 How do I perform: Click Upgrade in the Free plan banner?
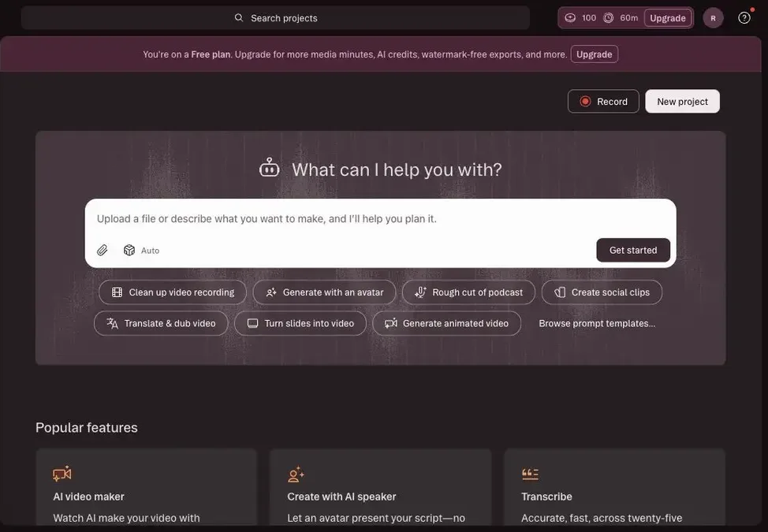tap(594, 54)
